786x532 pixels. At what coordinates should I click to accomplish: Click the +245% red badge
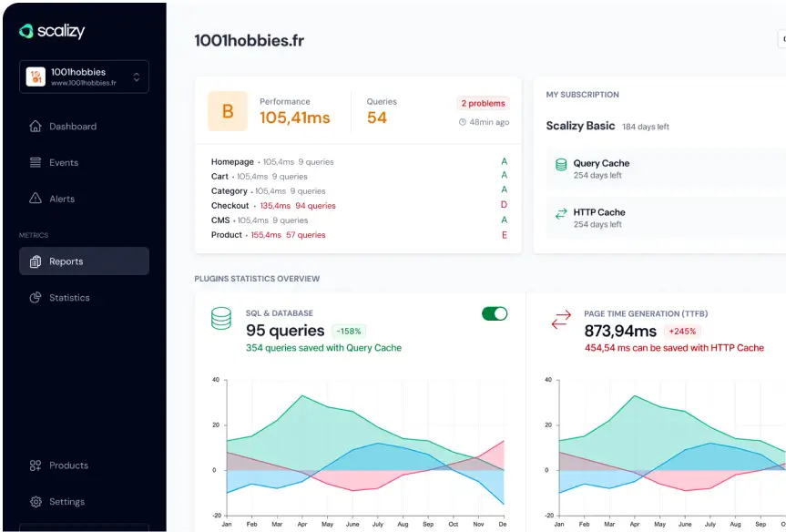(x=682, y=331)
